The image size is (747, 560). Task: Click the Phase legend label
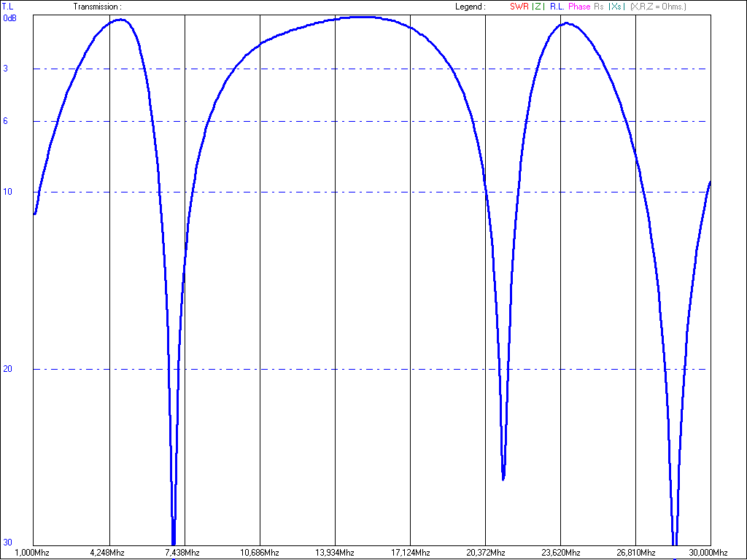[579, 7]
